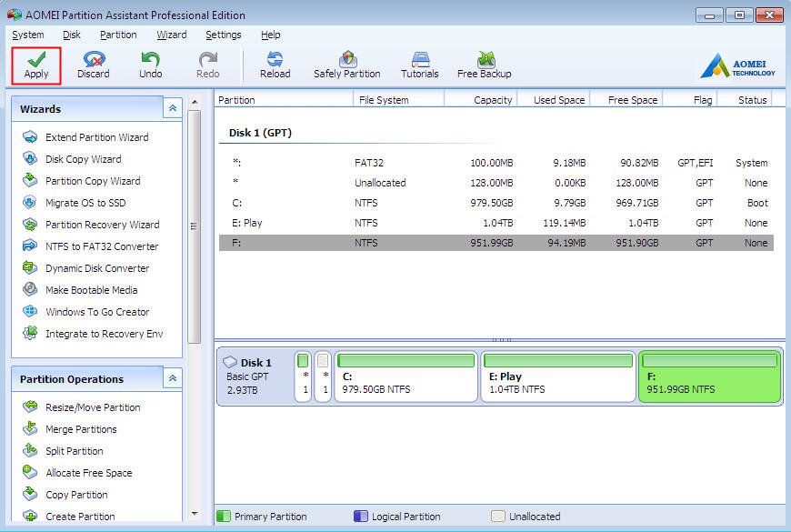The width and height of the screenshot is (791, 532).
Task: Click the Apply toolbar button
Action: coord(36,65)
